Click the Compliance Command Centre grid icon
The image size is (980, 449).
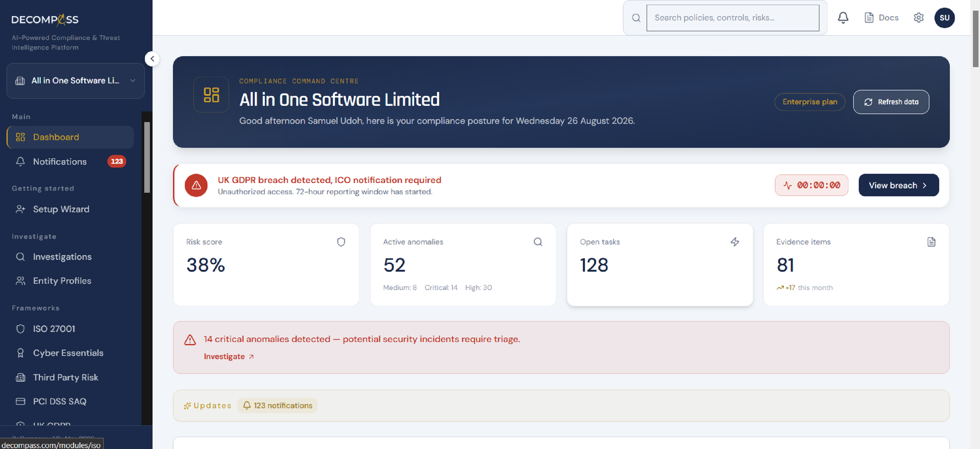211,95
